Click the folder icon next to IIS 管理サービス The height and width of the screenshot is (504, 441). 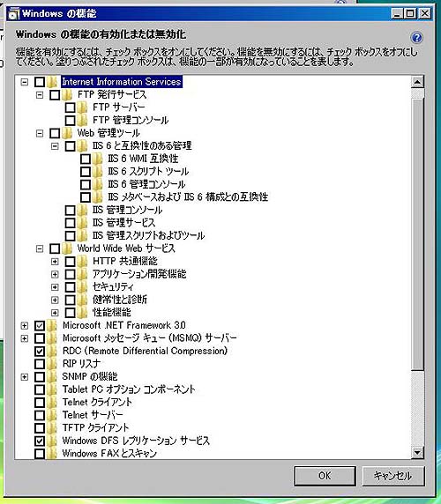click(82, 222)
